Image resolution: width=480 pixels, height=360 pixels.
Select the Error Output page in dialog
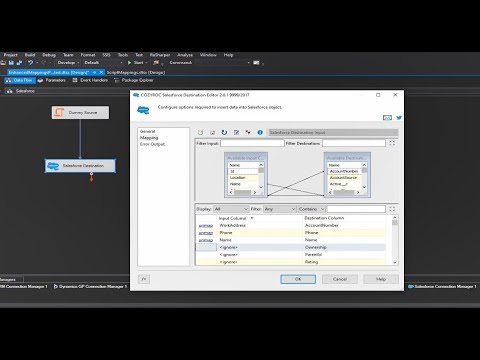tap(152, 144)
